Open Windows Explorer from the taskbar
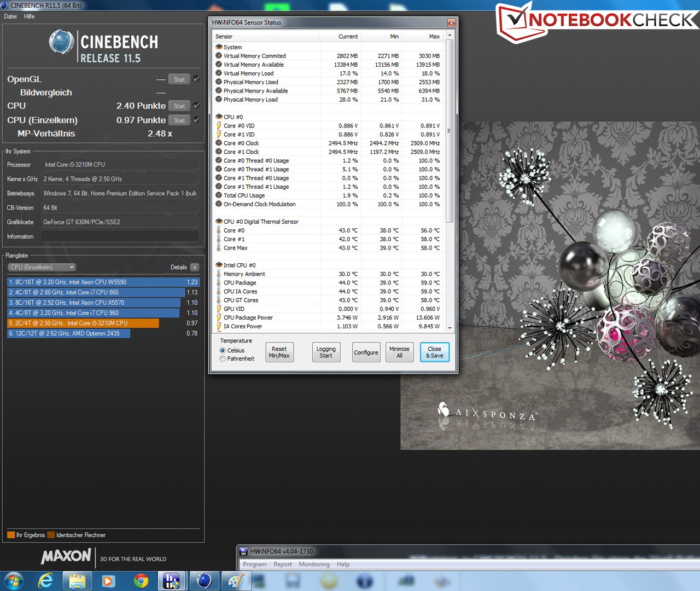Screen dimensions: 700x591 pos(77,581)
